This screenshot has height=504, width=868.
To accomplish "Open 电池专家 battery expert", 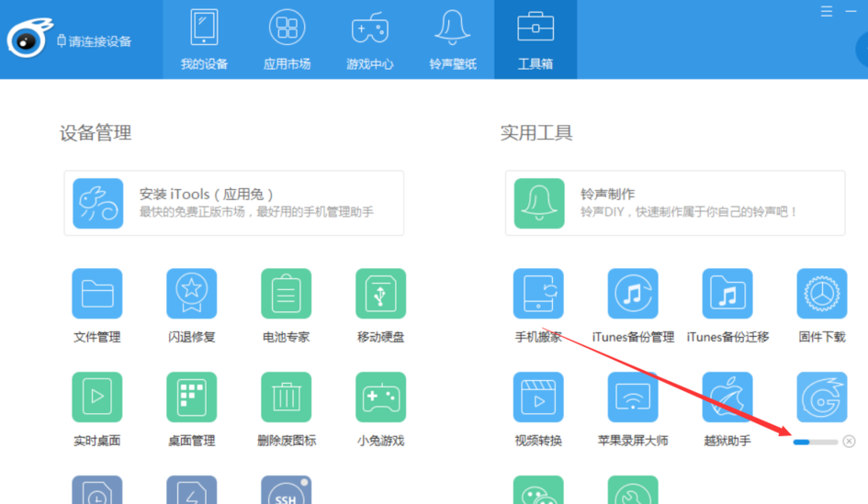I will click(286, 294).
